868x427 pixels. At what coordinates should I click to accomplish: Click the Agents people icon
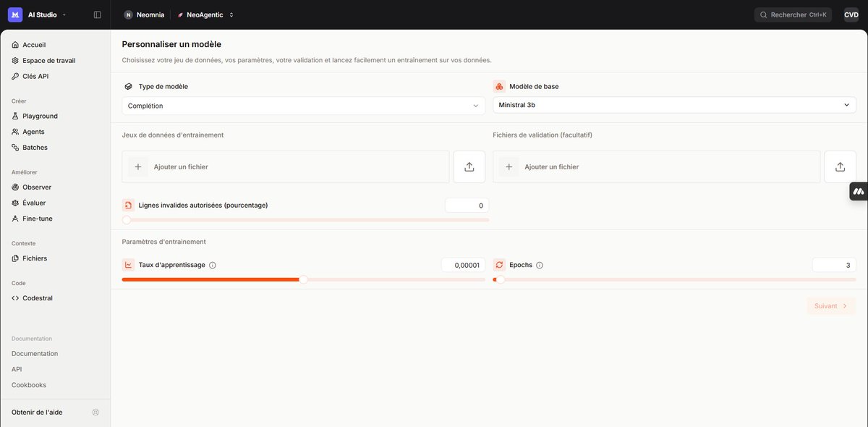[x=16, y=132]
